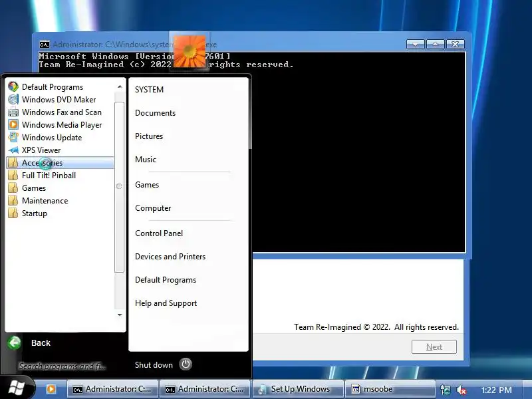Go Back to main Start menu
The image size is (532, 399).
(x=41, y=342)
